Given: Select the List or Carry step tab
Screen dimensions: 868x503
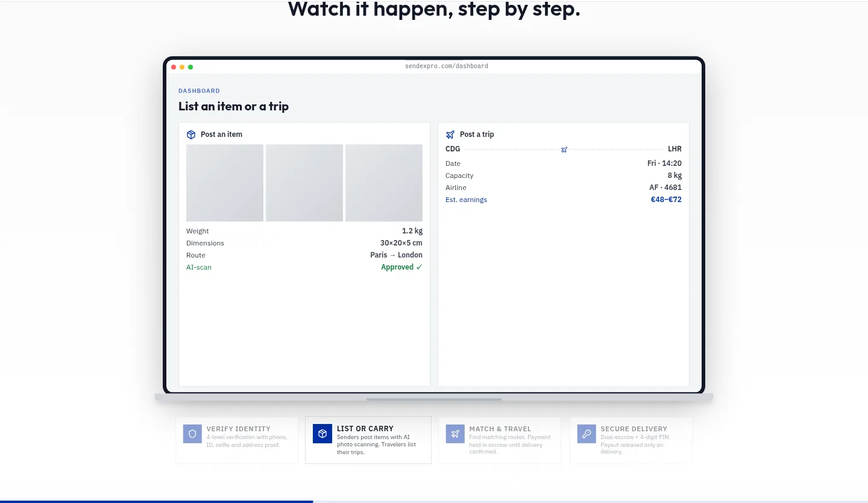Looking at the screenshot, I should click(x=368, y=440).
